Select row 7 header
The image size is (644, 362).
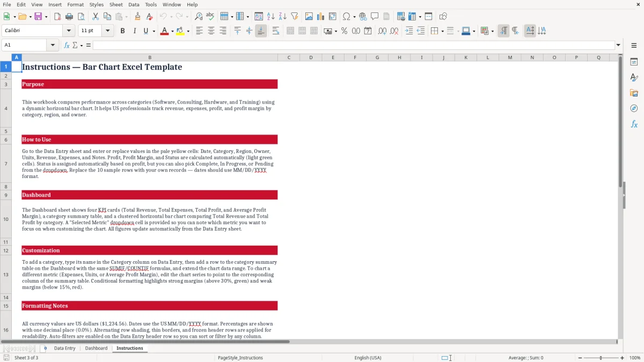6,164
